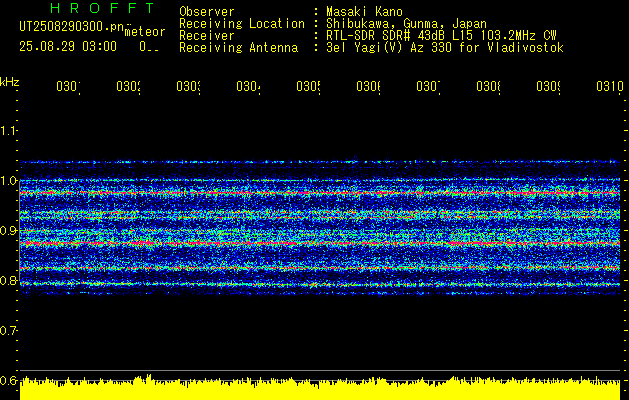
Task: Click the 'Receiving Location' label
Action: pyautogui.click(x=242, y=24)
